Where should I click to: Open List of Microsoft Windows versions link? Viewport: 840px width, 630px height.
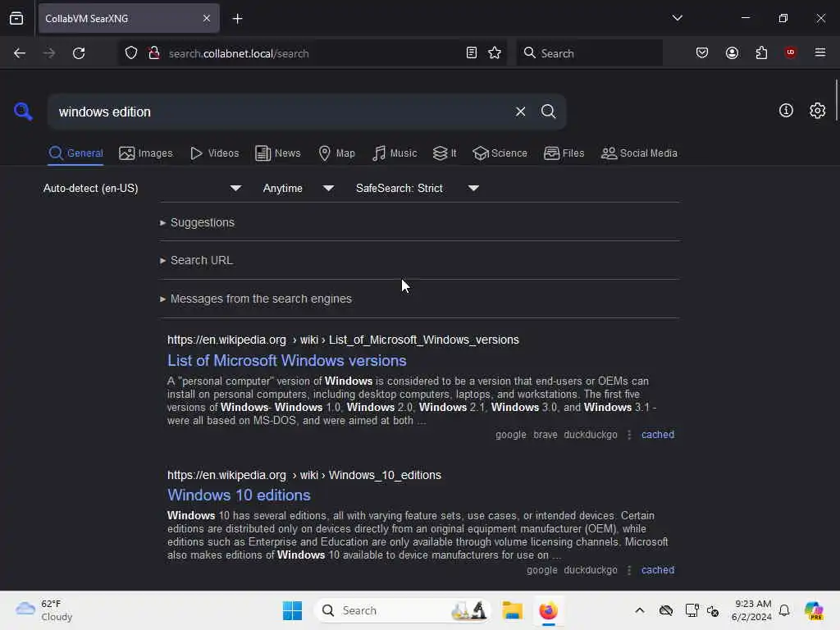pyautogui.click(x=286, y=361)
